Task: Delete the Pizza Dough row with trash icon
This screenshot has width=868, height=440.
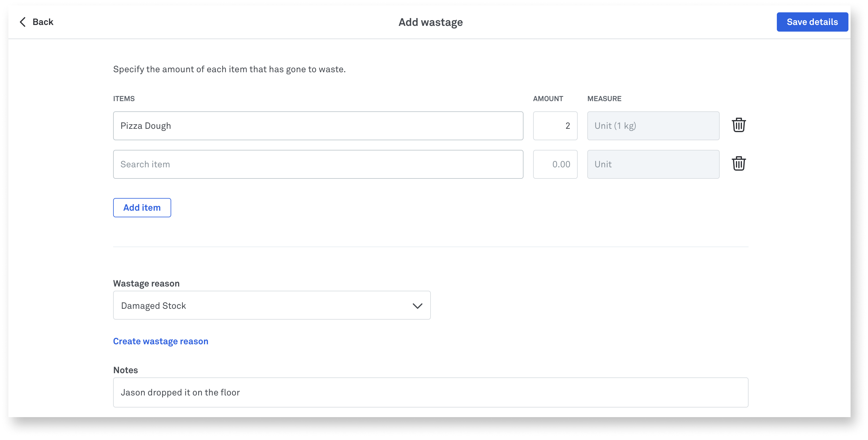Action: [x=738, y=125]
